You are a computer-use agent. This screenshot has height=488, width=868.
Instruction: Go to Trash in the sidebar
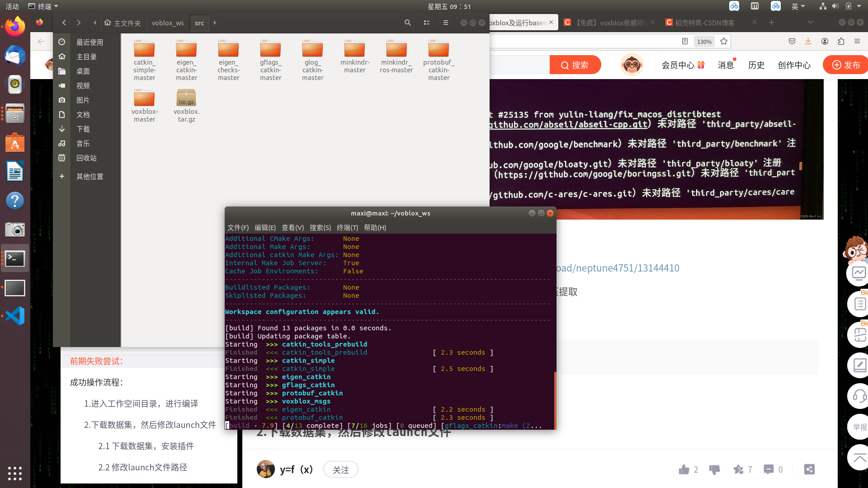pyautogui.click(x=86, y=158)
